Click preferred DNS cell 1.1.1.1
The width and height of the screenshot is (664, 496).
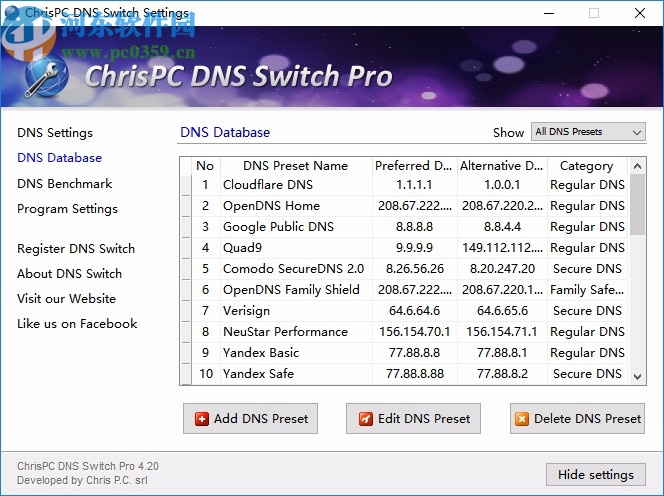[x=414, y=185]
